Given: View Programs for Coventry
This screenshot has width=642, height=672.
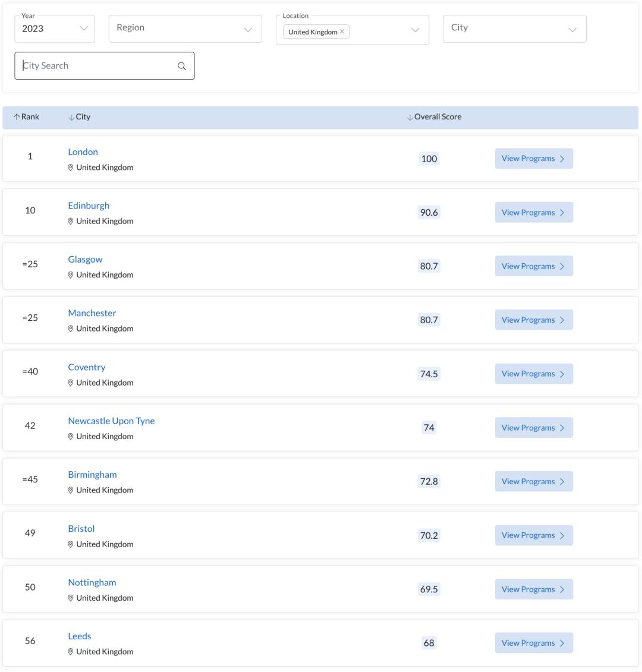Looking at the screenshot, I should (x=533, y=374).
